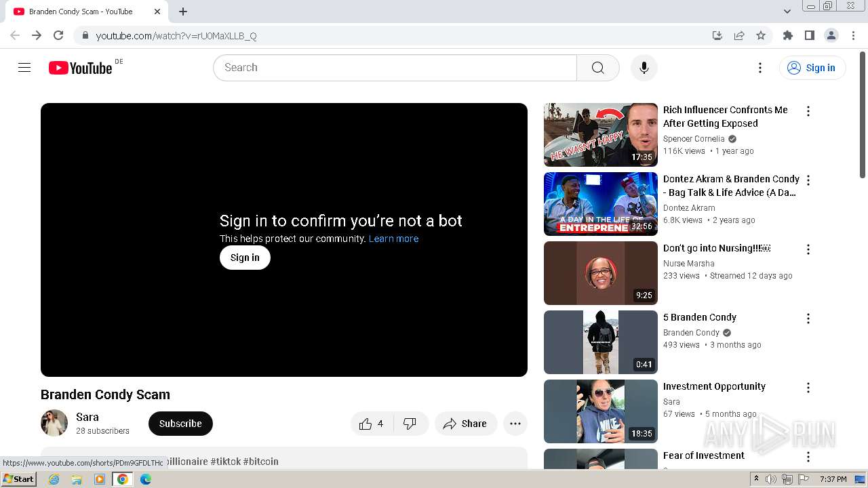Click #bitcoin hashtag in description
Image resolution: width=868 pixels, height=488 pixels.
(x=261, y=462)
